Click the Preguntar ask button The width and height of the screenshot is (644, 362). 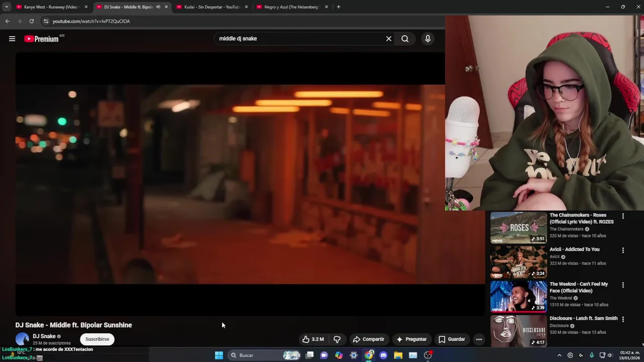[411, 339]
